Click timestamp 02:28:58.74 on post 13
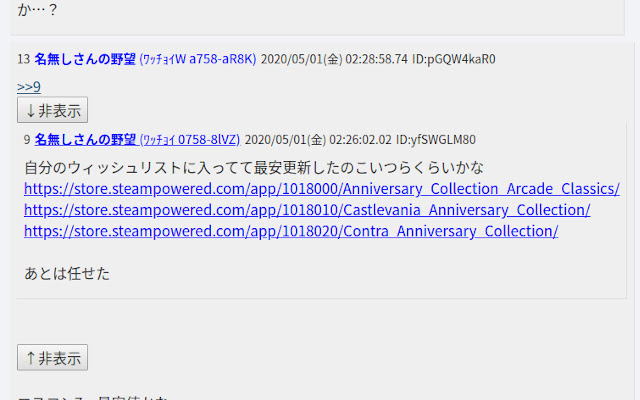This screenshot has width=640, height=400. (x=376, y=59)
